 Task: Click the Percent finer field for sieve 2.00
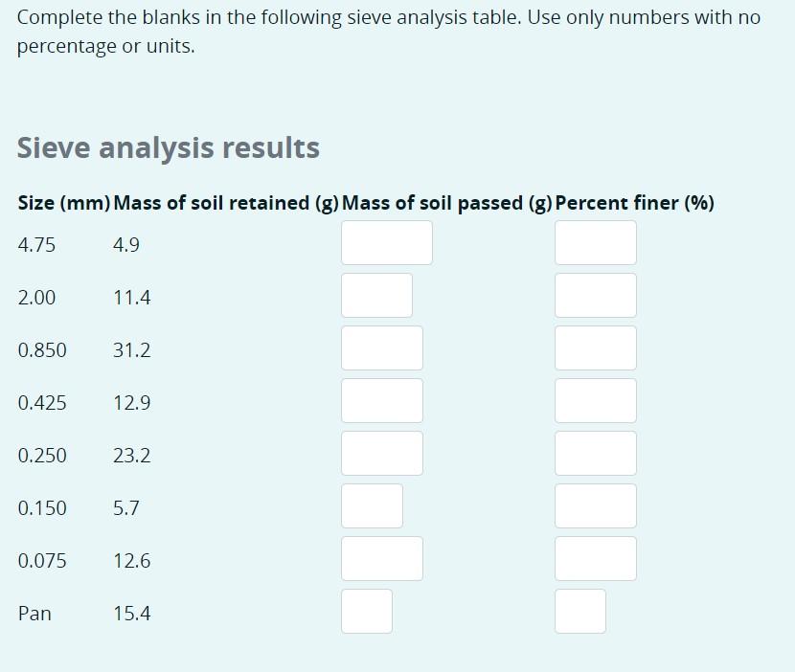click(x=595, y=295)
